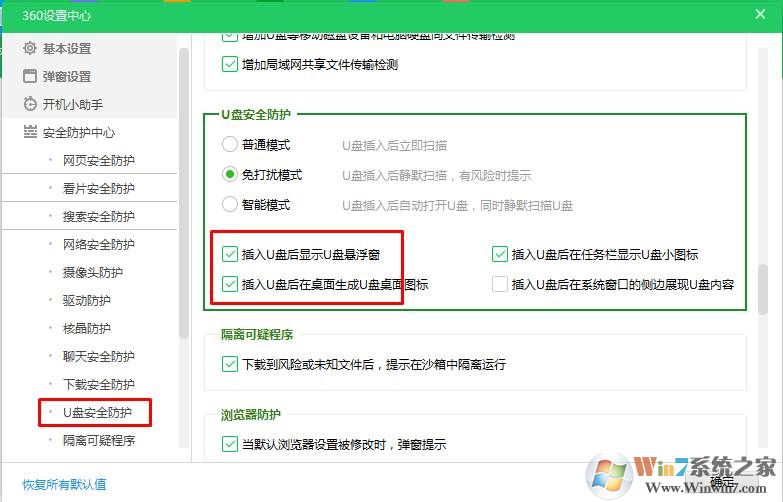
Task: Choose 智能模式 radio option
Action: coord(230,204)
